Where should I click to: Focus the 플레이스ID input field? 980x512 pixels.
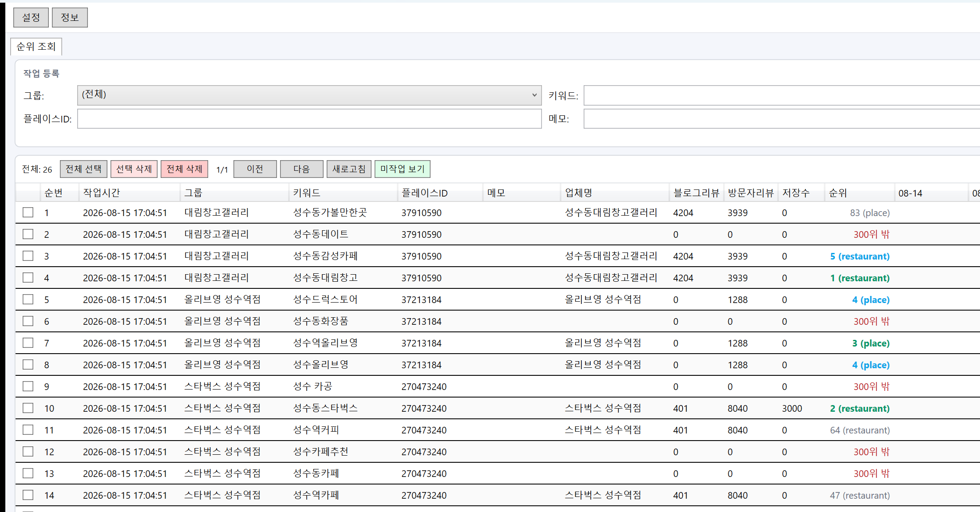[x=309, y=119]
